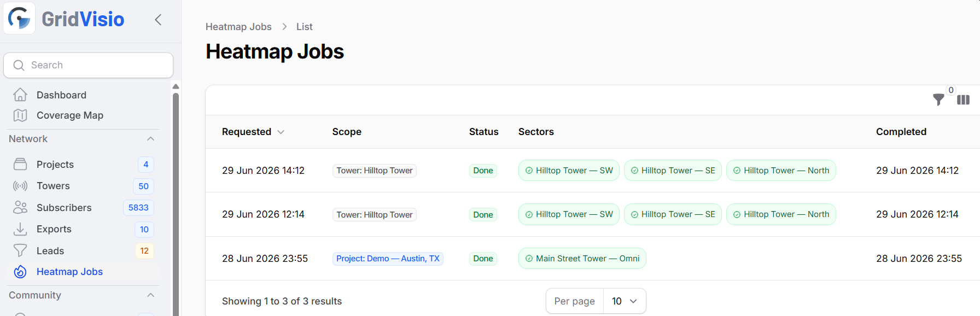Click the Main Street Tower — Omni badge
980x316 pixels.
click(582, 259)
